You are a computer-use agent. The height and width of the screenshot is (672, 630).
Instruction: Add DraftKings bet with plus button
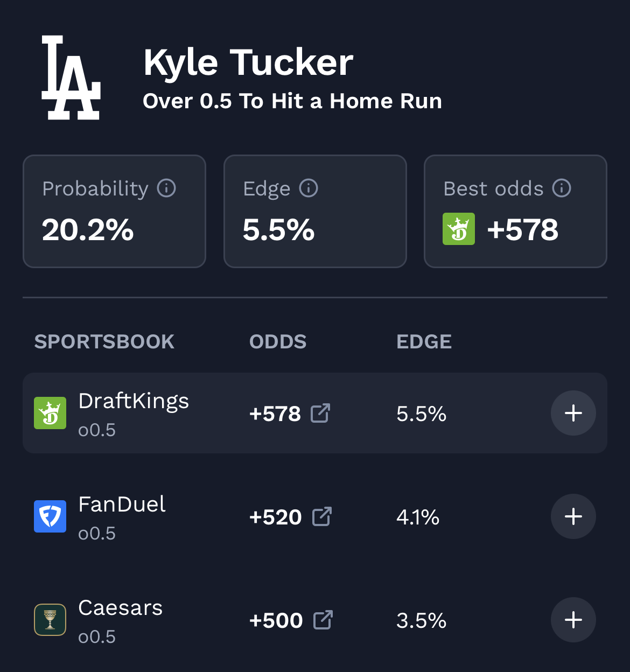point(573,413)
